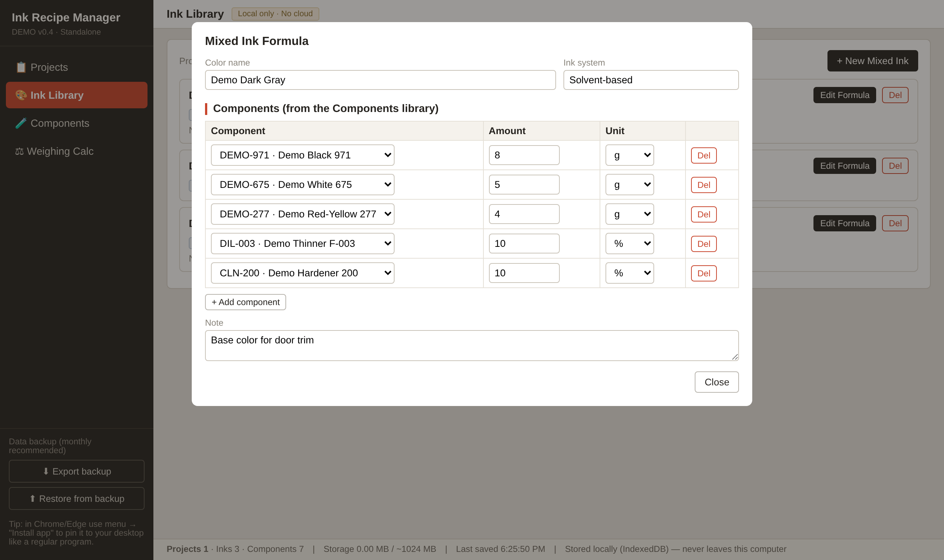Delete the Demo White 675 component row
Image resolution: width=944 pixels, height=560 pixels.
(x=704, y=185)
